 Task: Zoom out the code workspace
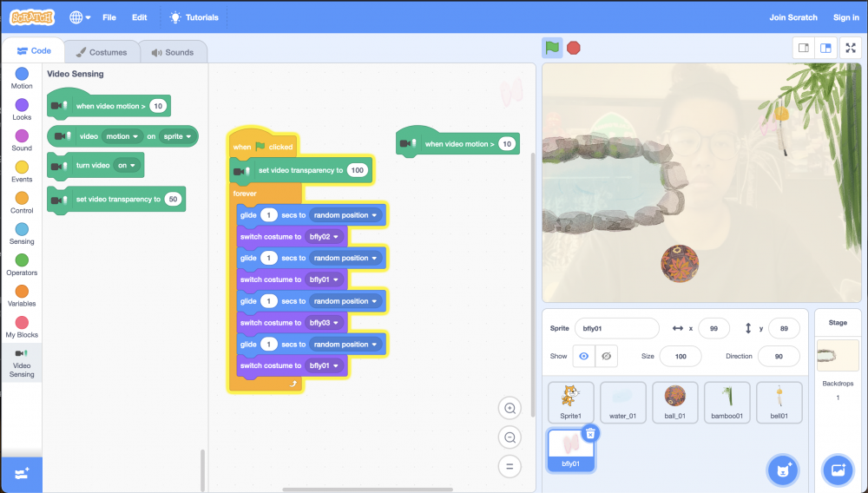[x=510, y=437]
